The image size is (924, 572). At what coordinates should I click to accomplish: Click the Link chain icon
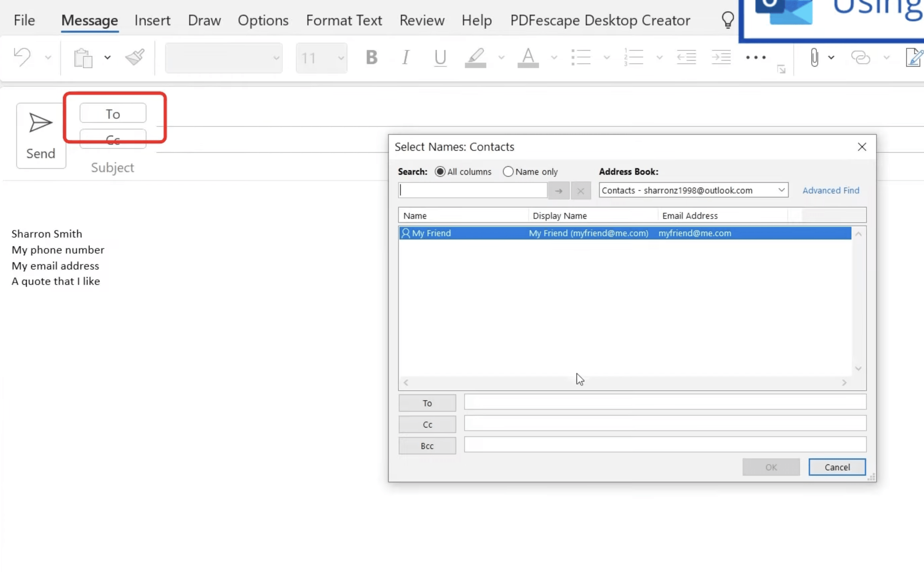(x=860, y=57)
